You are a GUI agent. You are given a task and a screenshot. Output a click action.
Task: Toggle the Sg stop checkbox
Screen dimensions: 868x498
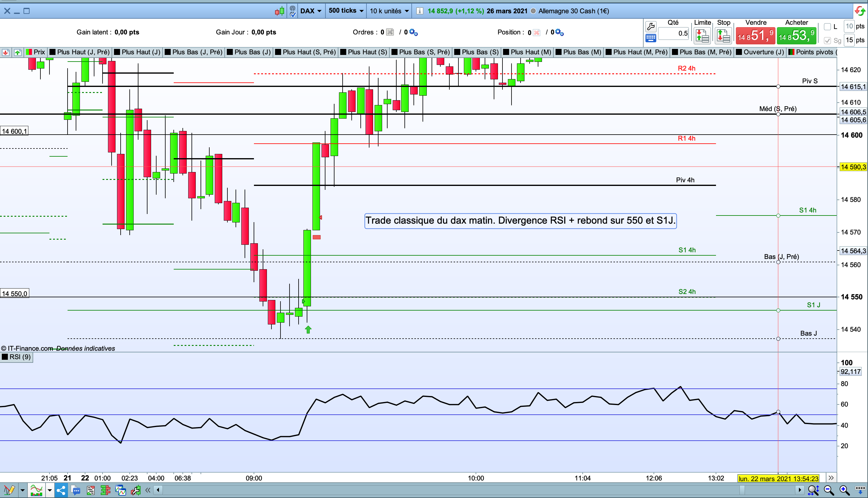827,40
